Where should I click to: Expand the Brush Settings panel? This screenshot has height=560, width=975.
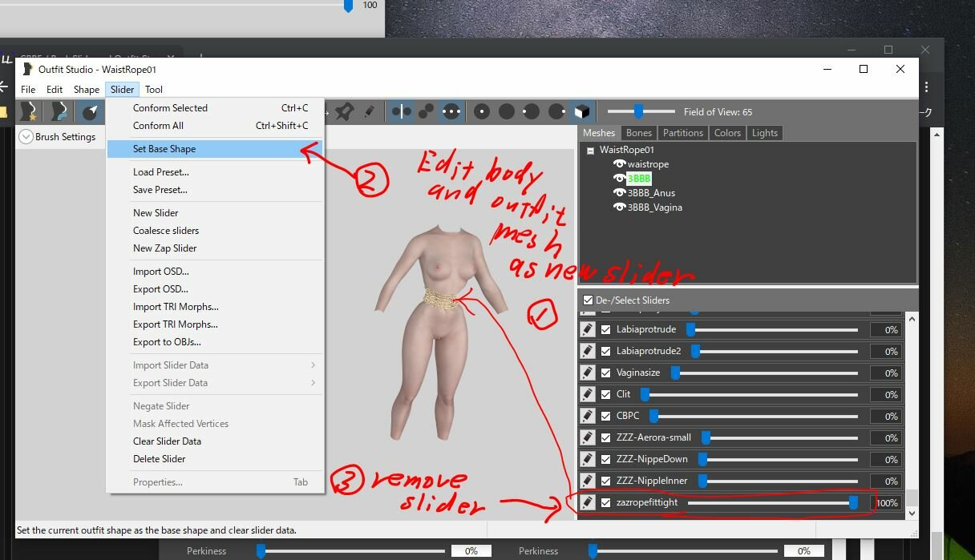pos(26,137)
